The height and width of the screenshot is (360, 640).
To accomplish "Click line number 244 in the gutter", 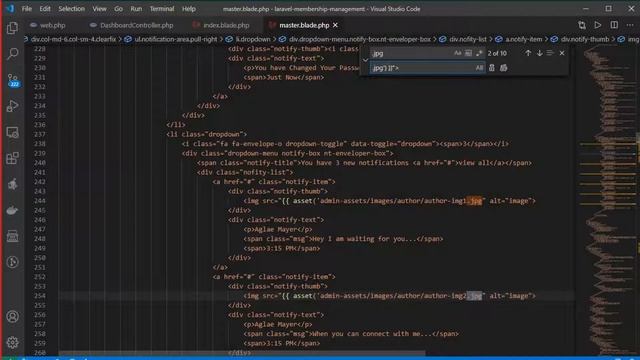I will (40, 200).
